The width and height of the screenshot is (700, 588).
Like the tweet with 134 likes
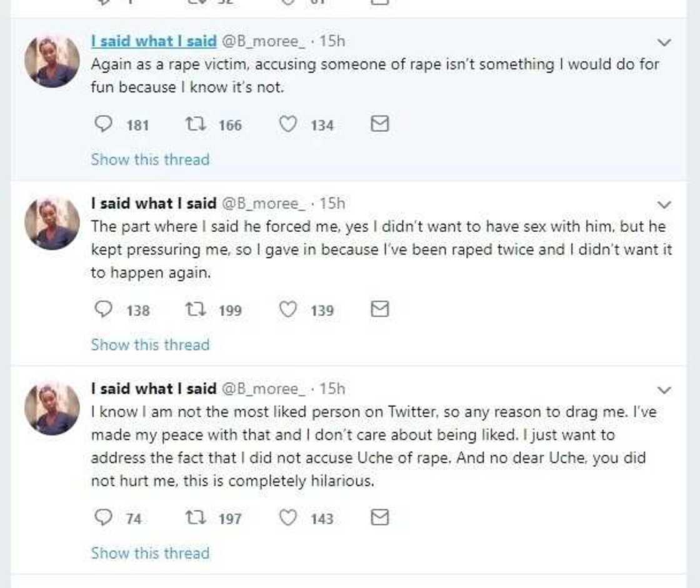[x=287, y=125]
